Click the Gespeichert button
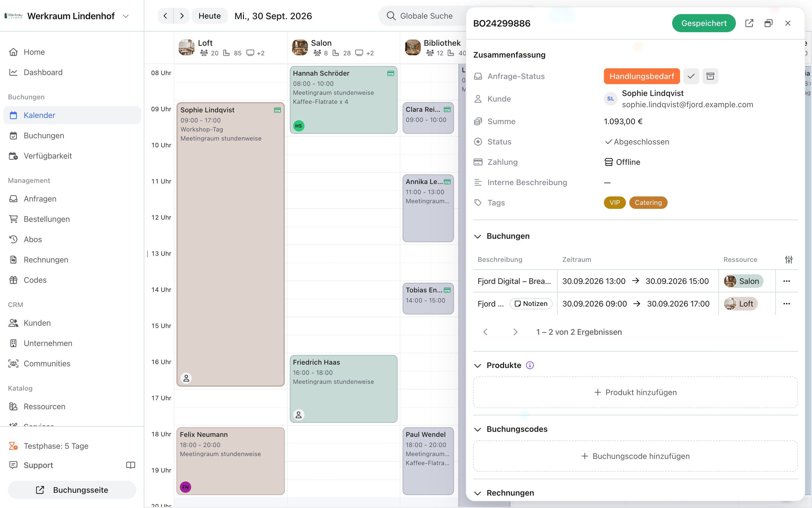812x508 pixels. [704, 23]
